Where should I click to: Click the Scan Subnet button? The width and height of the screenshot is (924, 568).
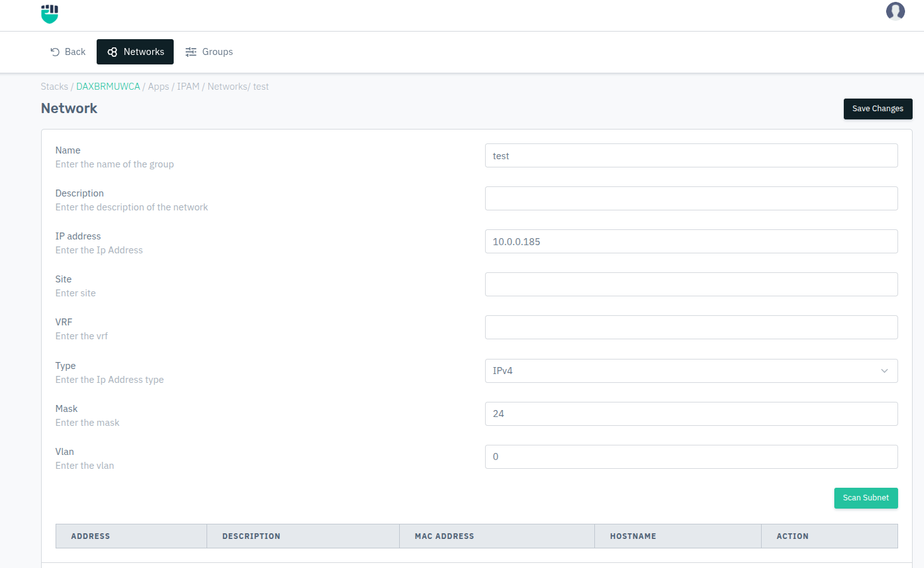865,498
